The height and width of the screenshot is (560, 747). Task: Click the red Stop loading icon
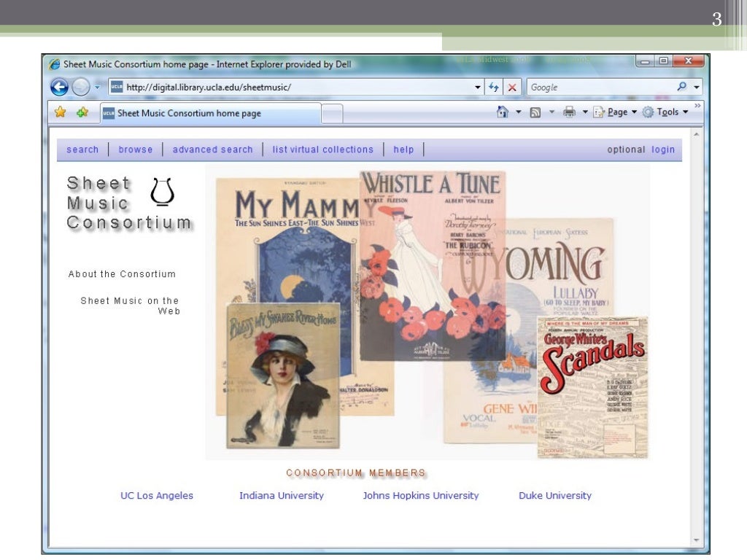coord(512,87)
